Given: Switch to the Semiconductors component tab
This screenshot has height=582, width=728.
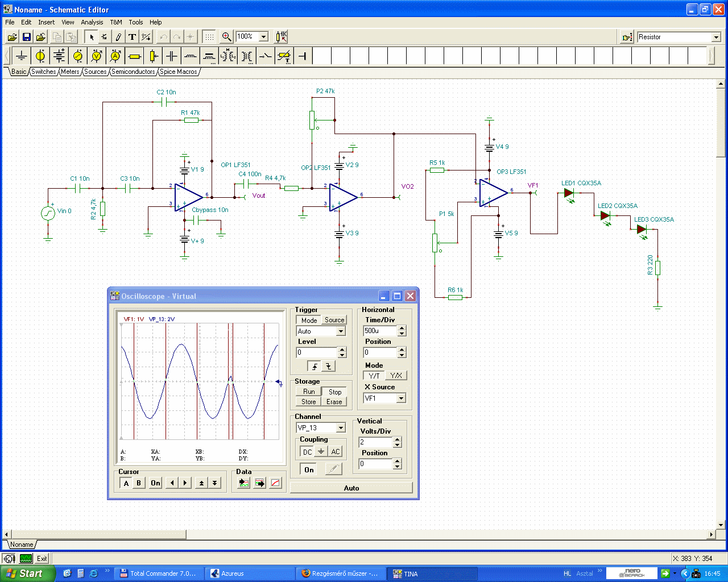Looking at the screenshot, I should [x=133, y=72].
